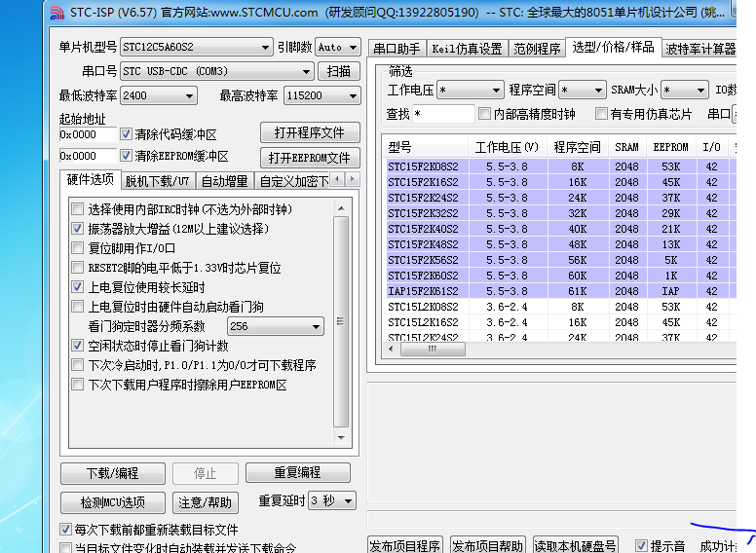Click 发布项目帮助 button
This screenshot has width=756, height=553.
click(488, 546)
